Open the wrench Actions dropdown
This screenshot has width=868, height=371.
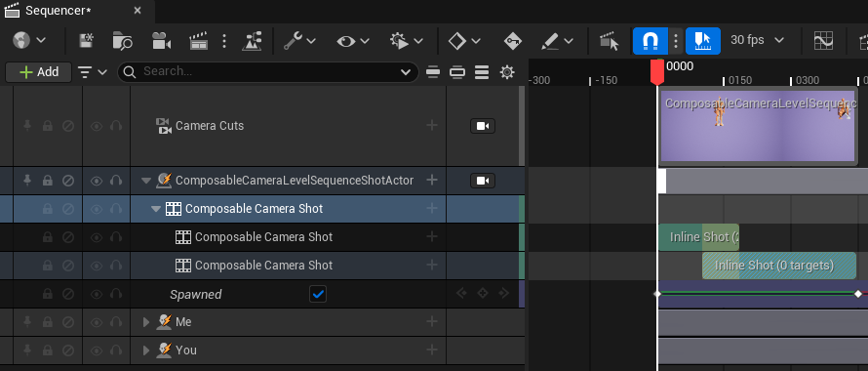299,40
